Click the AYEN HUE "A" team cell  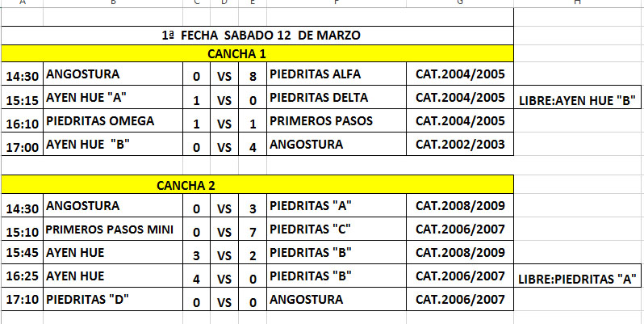coord(114,99)
